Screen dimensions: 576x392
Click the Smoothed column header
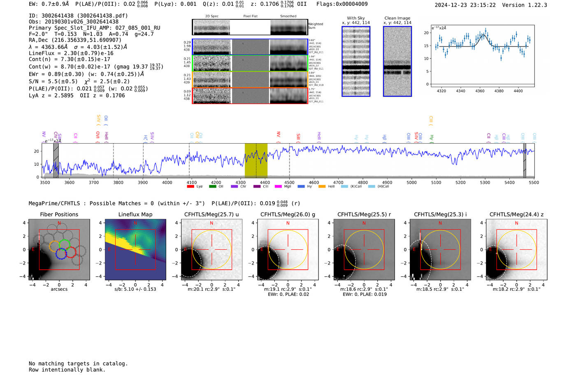pyautogui.click(x=288, y=16)
